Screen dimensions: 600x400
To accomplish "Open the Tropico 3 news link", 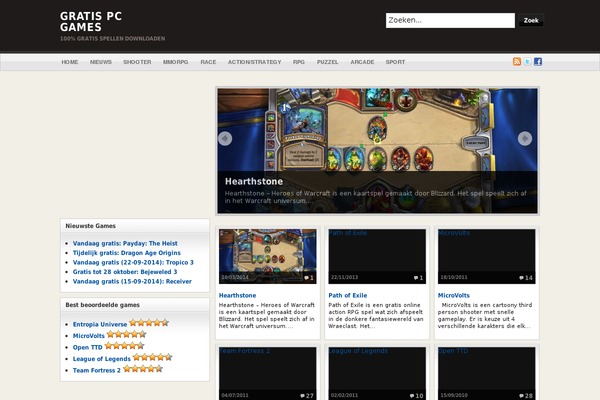I will (x=133, y=263).
